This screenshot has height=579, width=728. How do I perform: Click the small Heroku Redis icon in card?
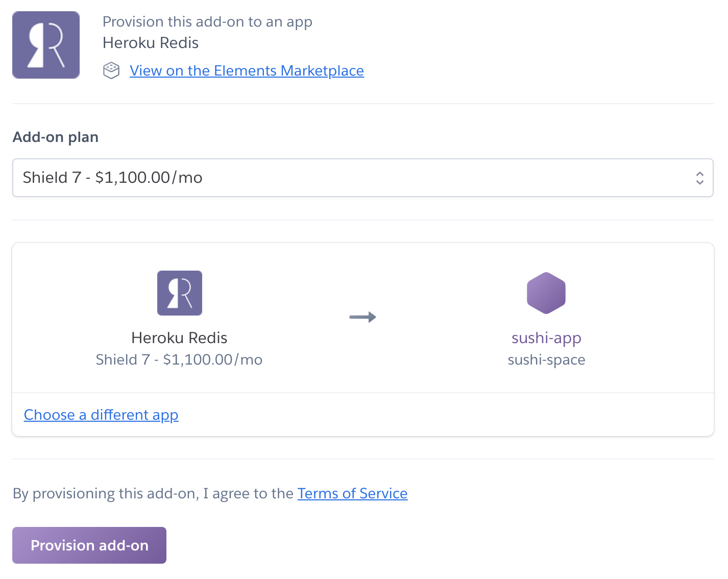[x=180, y=293]
